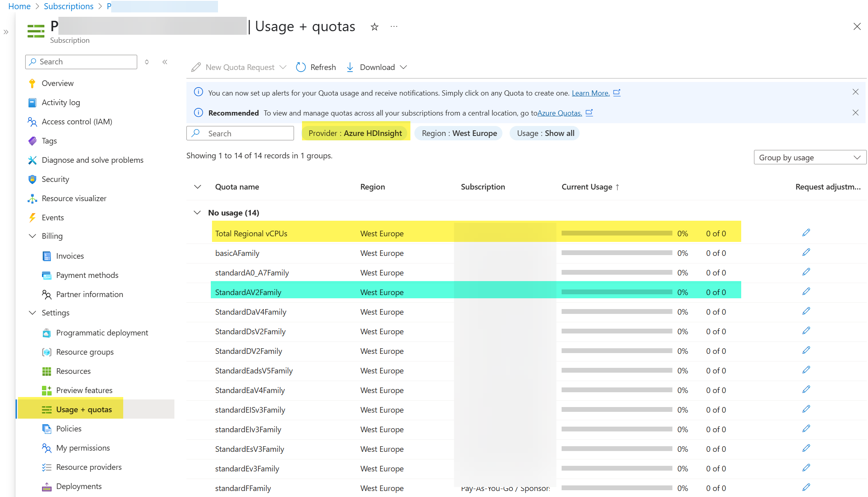Go to Home breadcrumb
Image resolution: width=868 pixels, height=497 pixels.
click(x=19, y=6)
